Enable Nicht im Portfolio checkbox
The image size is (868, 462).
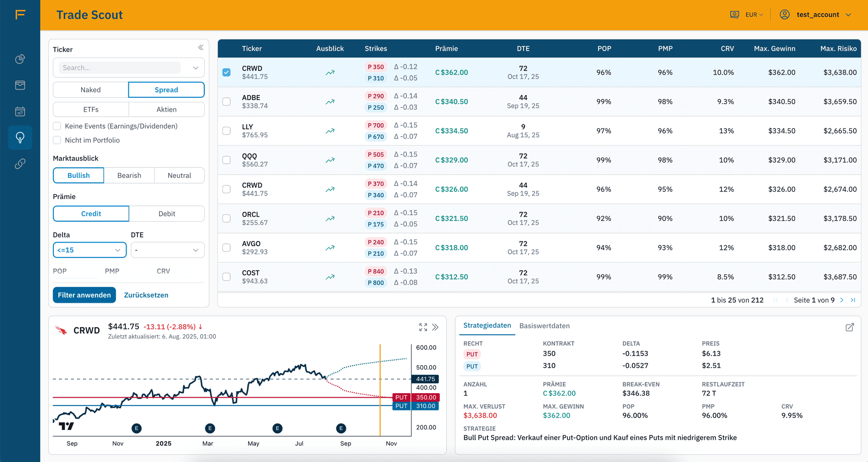point(57,140)
